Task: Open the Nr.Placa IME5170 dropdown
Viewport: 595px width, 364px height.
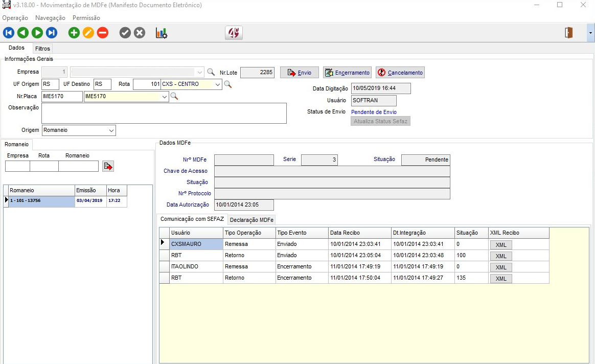Action: 165,97
